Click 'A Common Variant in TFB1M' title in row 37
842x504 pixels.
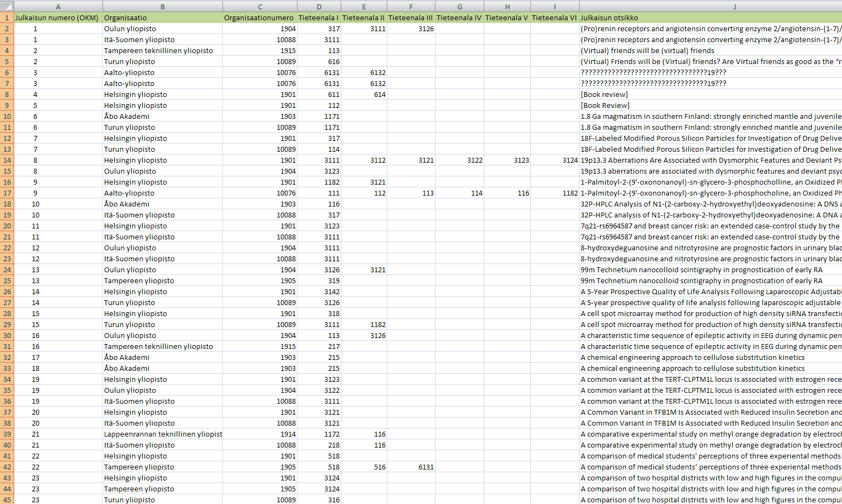tap(711, 412)
